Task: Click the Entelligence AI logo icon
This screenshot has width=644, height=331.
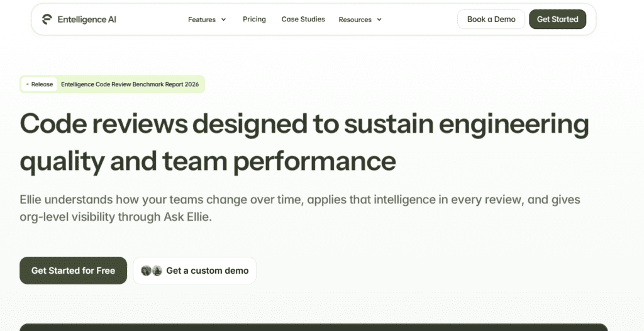Action: tap(47, 20)
